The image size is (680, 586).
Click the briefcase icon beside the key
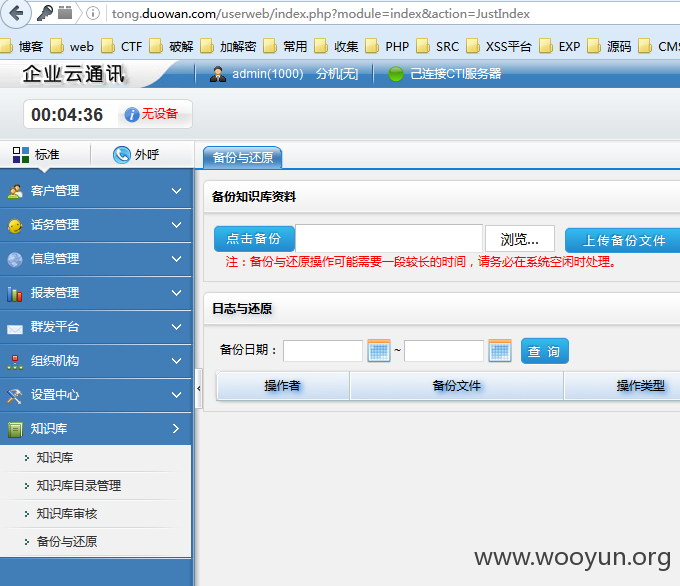(x=65, y=13)
